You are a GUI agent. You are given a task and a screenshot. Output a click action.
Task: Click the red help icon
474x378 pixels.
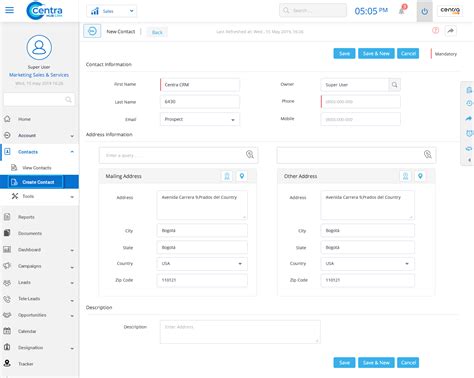(435, 31)
